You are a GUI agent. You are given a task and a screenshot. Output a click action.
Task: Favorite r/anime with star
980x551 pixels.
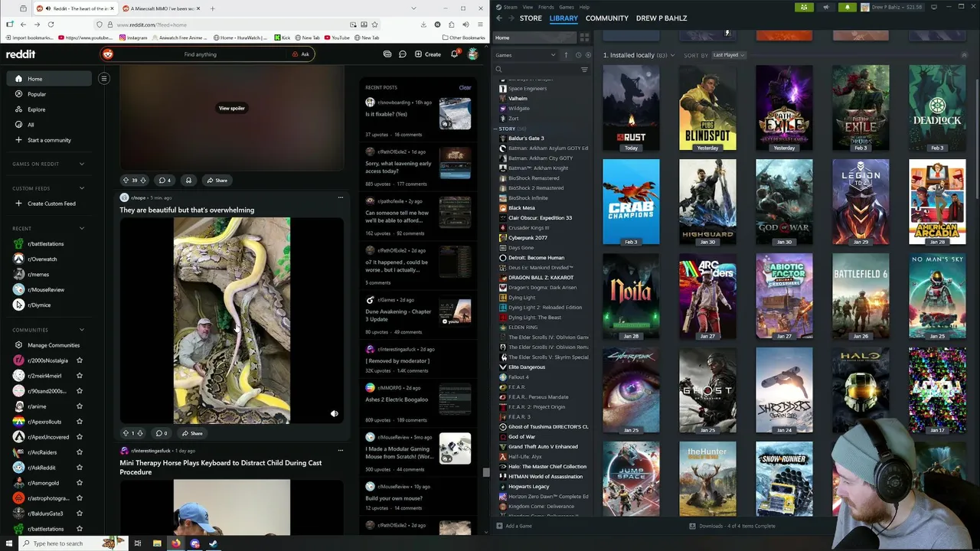[80, 406]
